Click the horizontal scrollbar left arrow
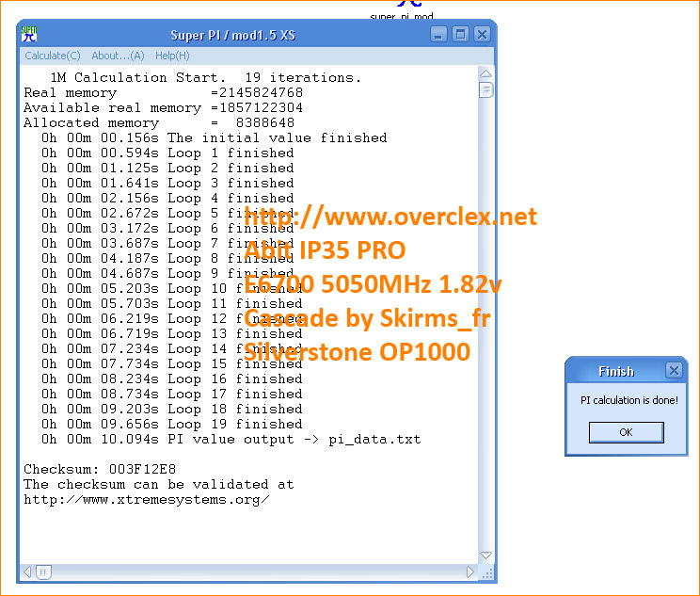This screenshot has width=700, height=596. 27,572
